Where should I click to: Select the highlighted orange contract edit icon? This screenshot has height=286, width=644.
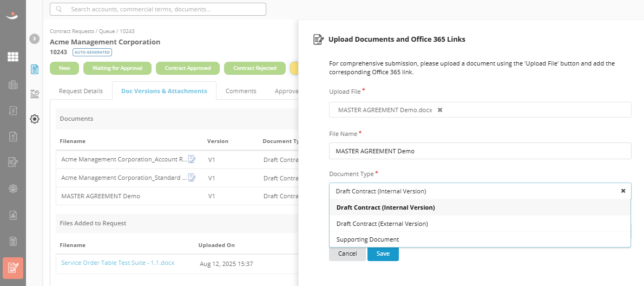[13, 268]
